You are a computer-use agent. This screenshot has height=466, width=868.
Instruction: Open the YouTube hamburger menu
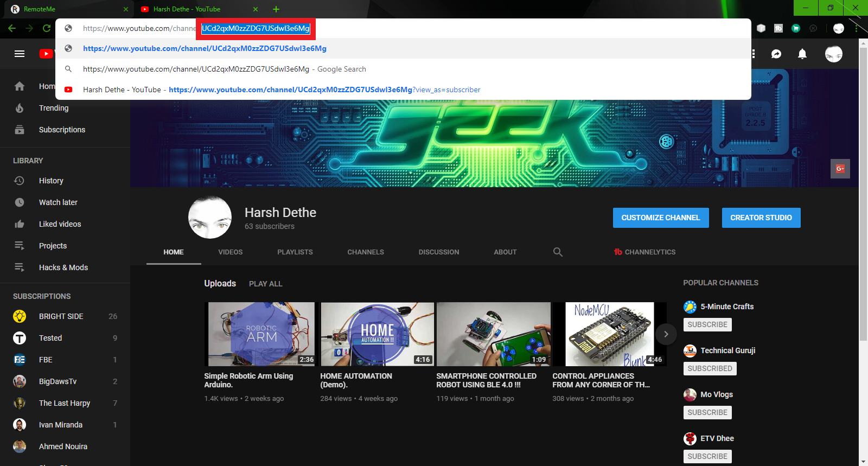click(x=20, y=54)
